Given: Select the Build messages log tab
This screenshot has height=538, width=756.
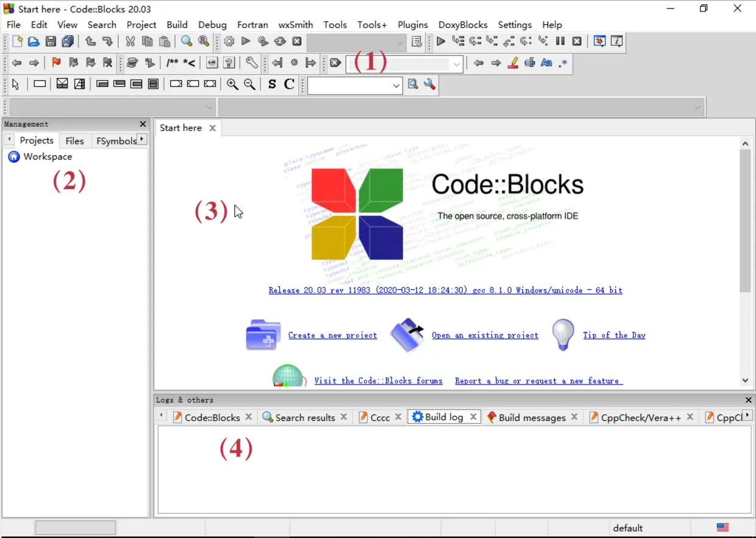Looking at the screenshot, I should [532, 417].
